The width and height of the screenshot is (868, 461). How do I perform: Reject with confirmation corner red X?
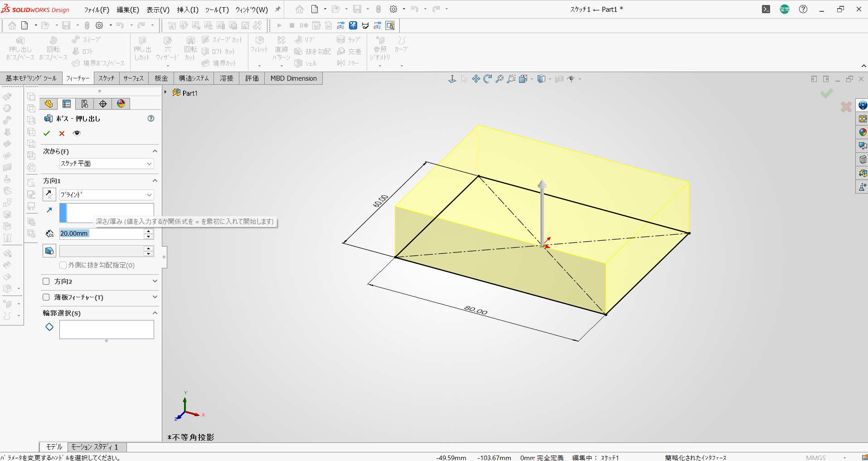[x=846, y=107]
